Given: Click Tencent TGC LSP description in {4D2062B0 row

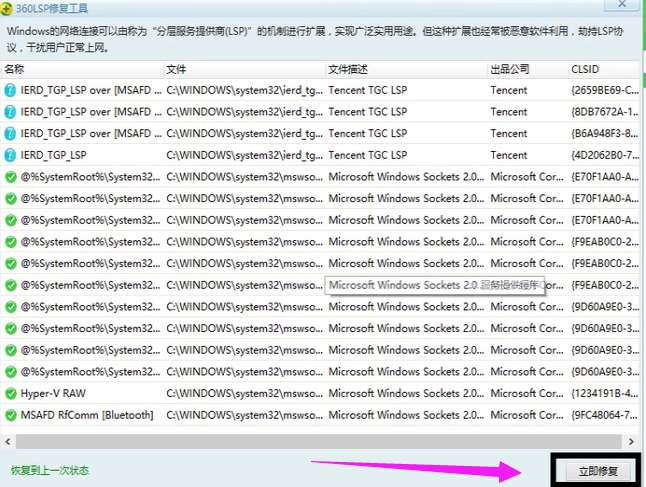Looking at the screenshot, I should (x=367, y=155).
